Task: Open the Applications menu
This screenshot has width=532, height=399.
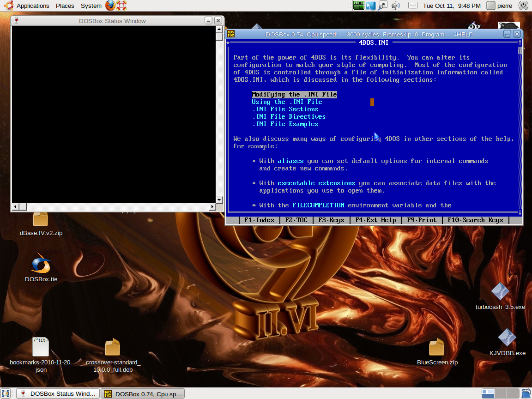Action: coord(33,6)
